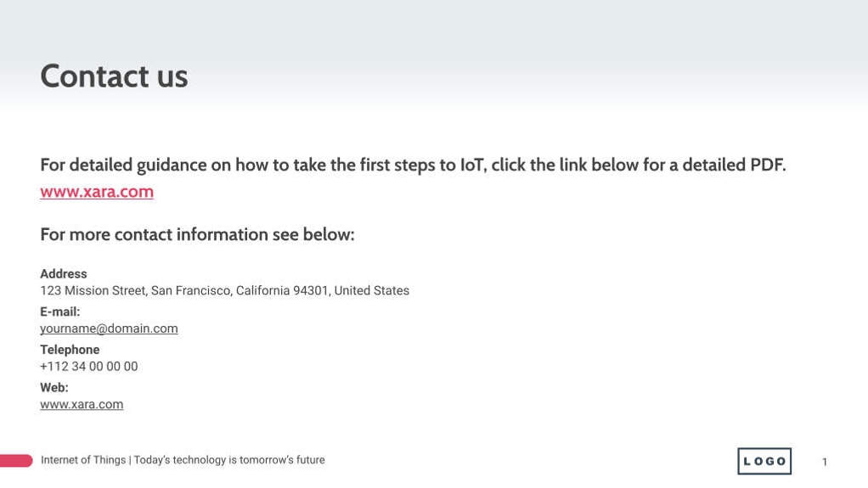Open the www.xara.com link under Web

pyautogui.click(x=82, y=405)
